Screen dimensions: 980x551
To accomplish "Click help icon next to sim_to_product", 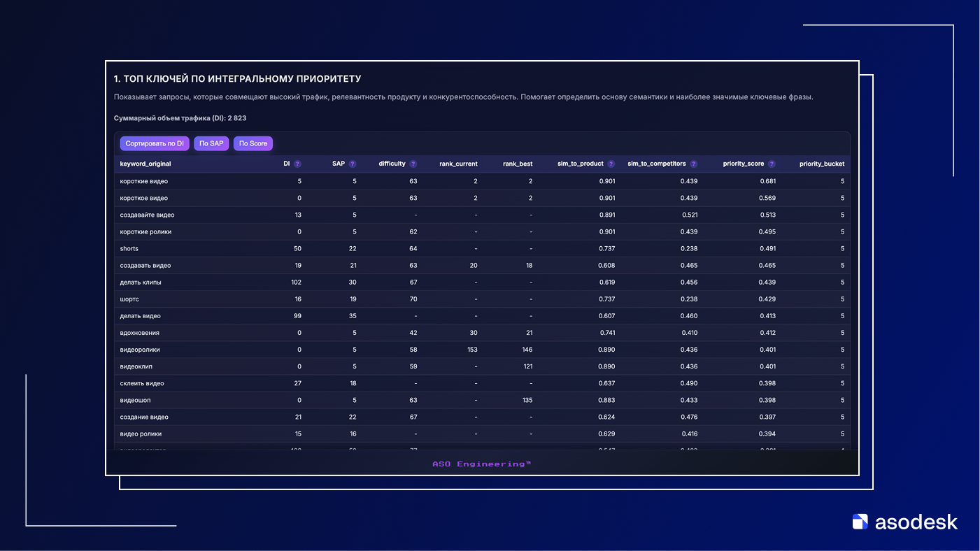I will coord(611,164).
